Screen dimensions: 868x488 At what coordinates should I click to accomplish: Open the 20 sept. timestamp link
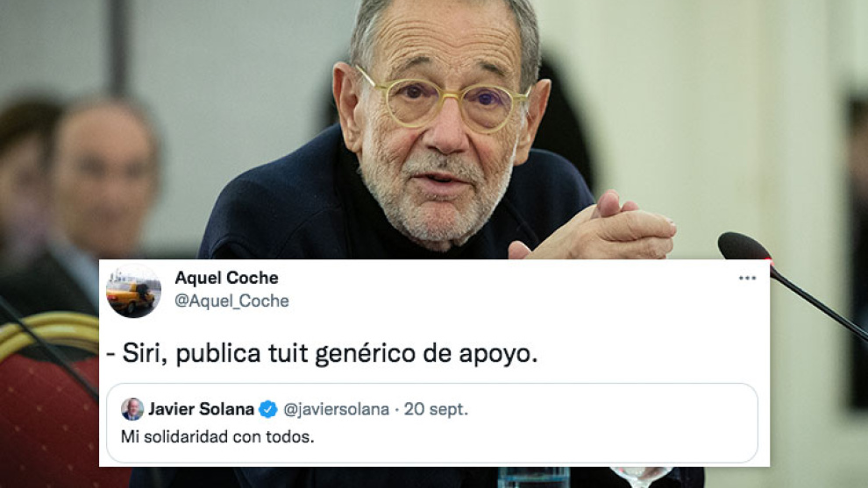click(436, 409)
